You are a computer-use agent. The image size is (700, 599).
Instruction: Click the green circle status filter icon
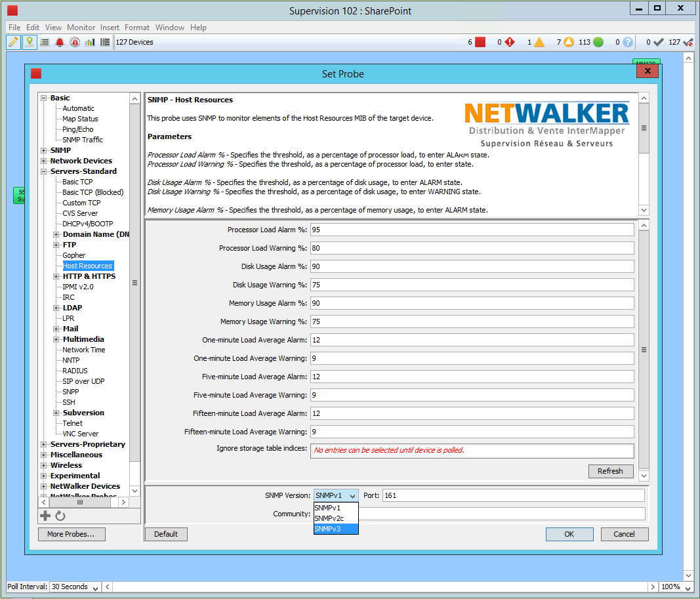pyautogui.click(x=598, y=42)
